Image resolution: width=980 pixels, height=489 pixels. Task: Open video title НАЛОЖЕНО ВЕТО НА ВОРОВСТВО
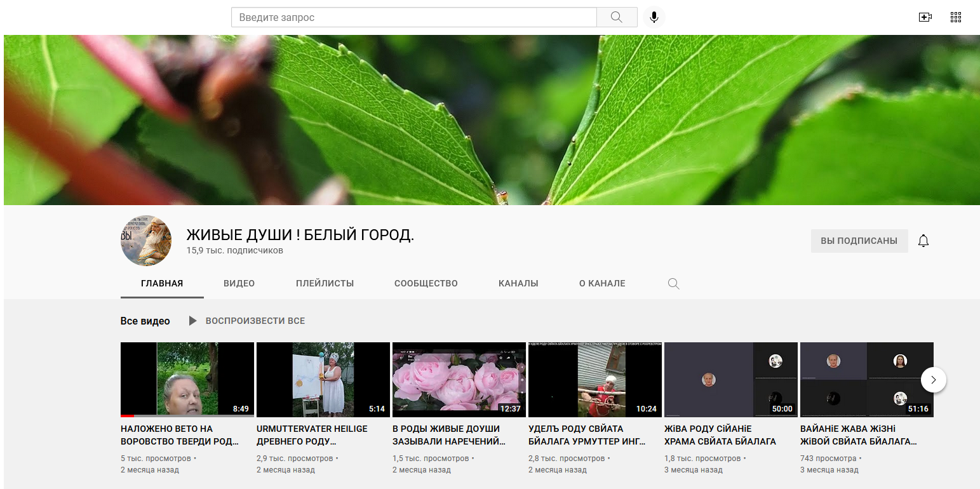coord(180,435)
